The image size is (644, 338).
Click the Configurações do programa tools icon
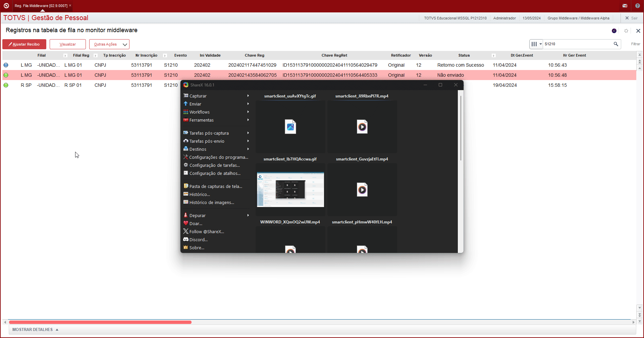point(185,157)
